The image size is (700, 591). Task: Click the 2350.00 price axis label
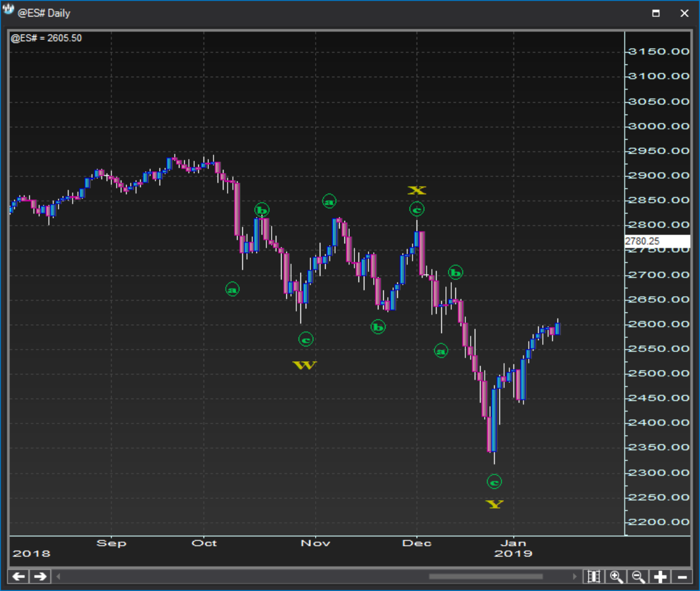(x=659, y=448)
